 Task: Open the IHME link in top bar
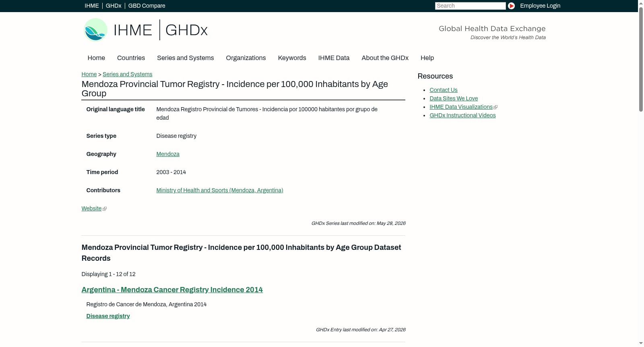[x=92, y=6]
